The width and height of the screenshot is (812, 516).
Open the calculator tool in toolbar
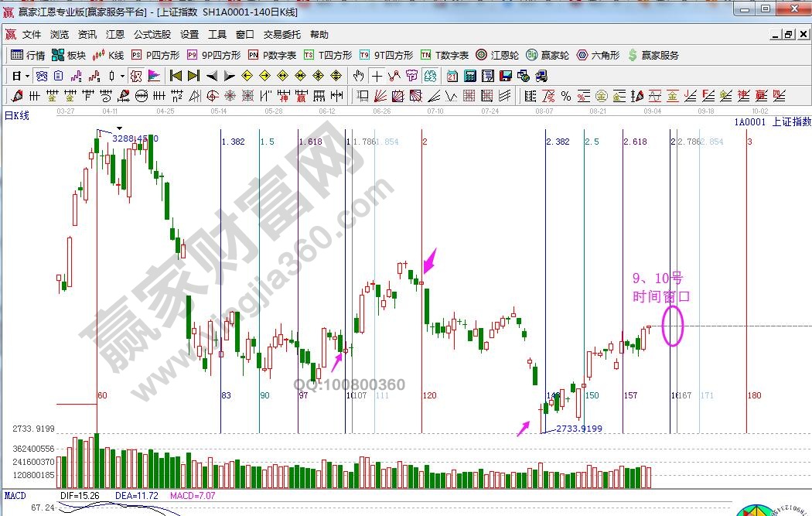tap(469, 76)
